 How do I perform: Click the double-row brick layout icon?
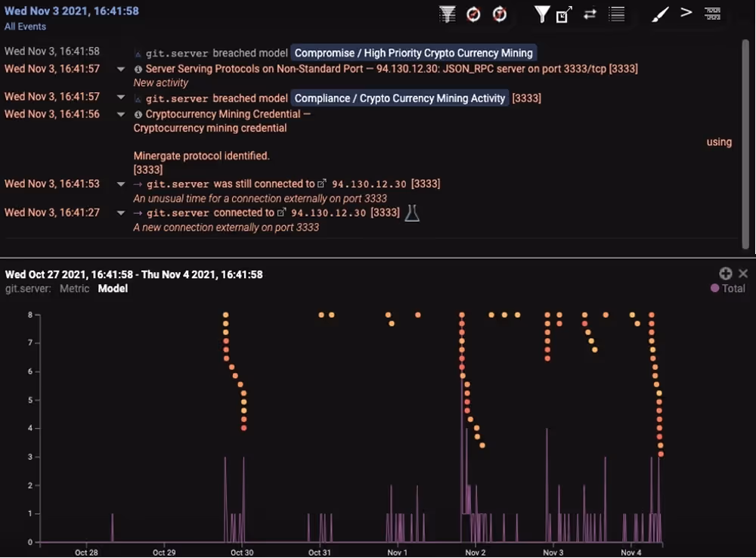tap(713, 14)
